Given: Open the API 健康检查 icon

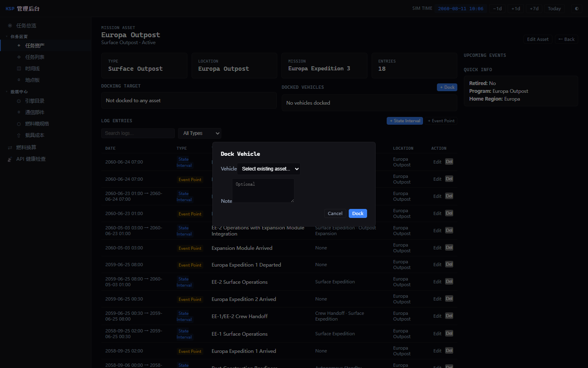Looking at the screenshot, I should pos(10,159).
